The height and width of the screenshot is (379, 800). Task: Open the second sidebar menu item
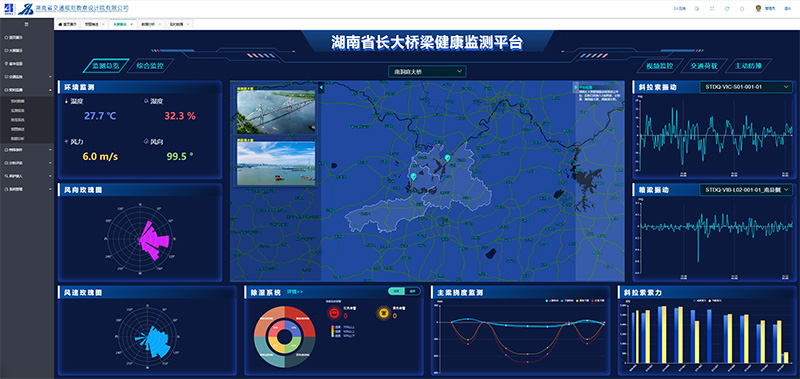click(x=27, y=50)
